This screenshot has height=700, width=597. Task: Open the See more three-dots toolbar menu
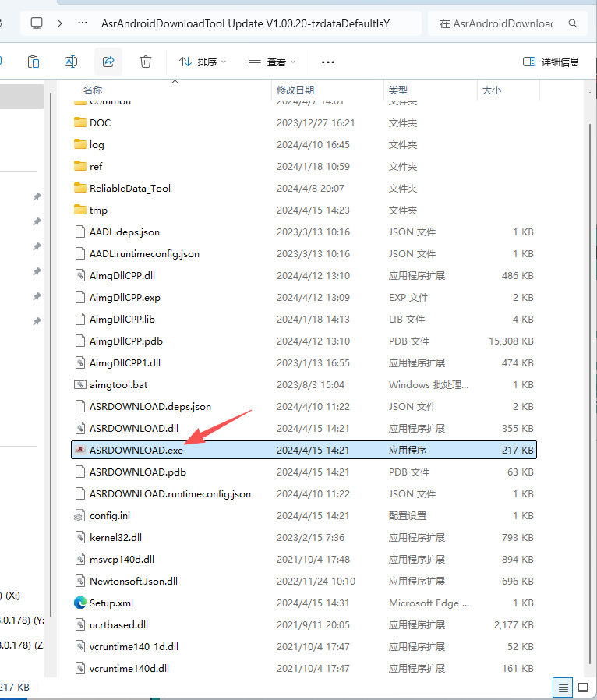[328, 62]
